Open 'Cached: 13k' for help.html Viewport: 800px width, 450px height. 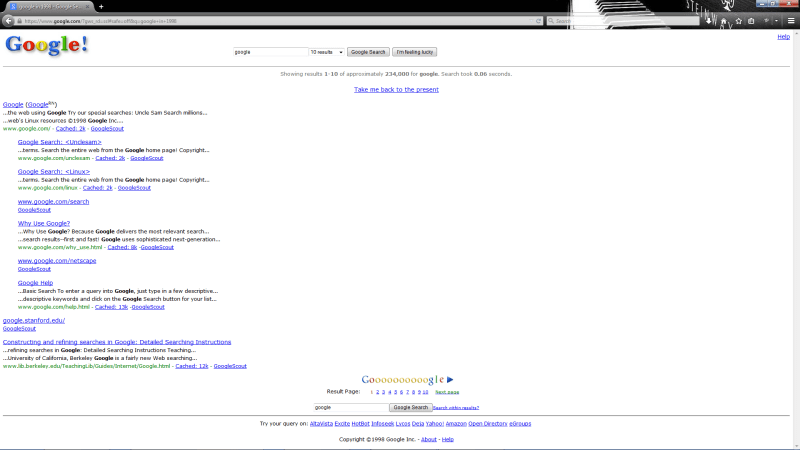point(111,307)
